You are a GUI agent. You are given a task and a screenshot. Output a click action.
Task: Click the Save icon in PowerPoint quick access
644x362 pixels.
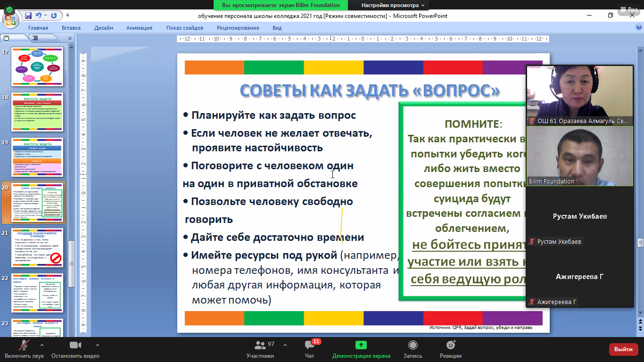point(28,16)
